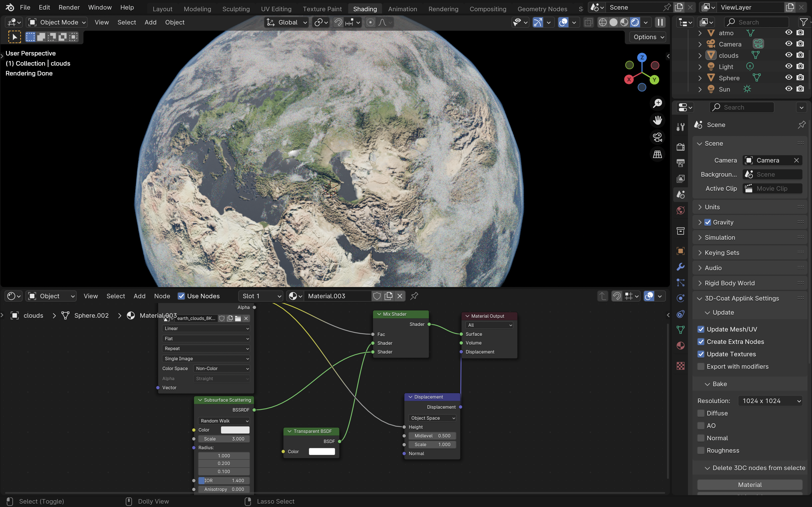
Task: Open the Object Mode dropdown
Action: pos(57,23)
